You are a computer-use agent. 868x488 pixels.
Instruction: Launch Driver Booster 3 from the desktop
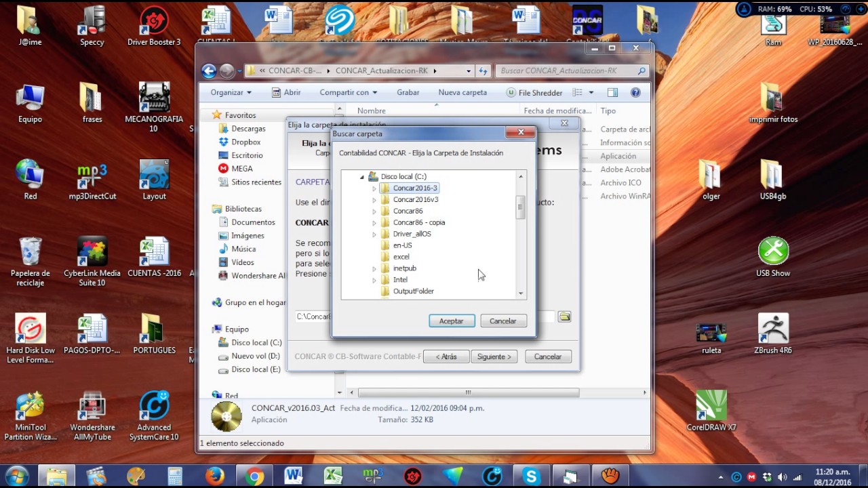click(154, 26)
